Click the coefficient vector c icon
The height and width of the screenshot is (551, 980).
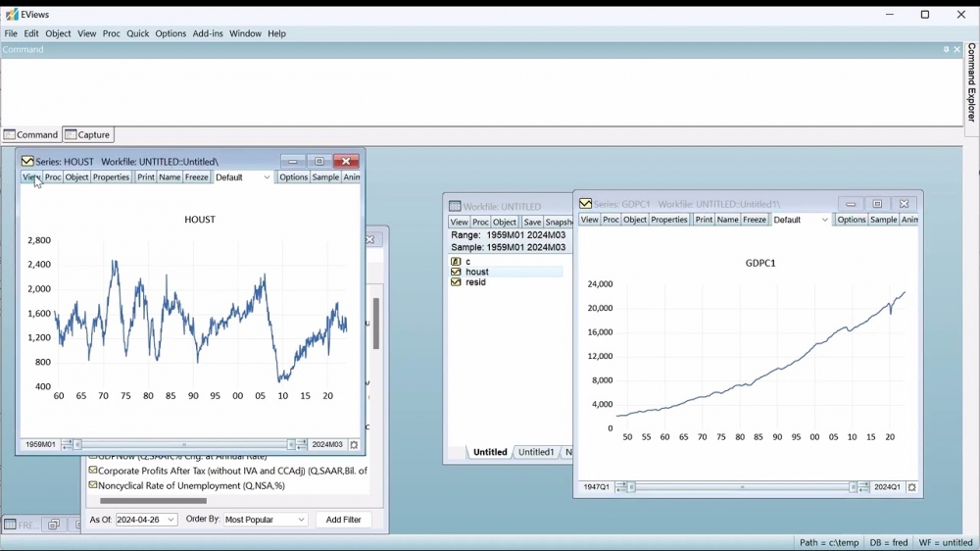[456, 262]
